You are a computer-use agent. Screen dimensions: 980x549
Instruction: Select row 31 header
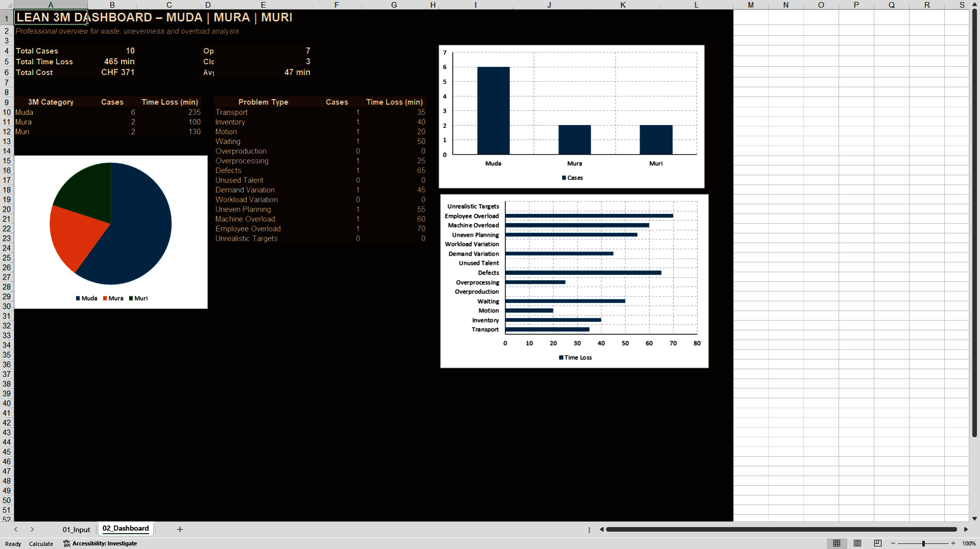(7, 316)
